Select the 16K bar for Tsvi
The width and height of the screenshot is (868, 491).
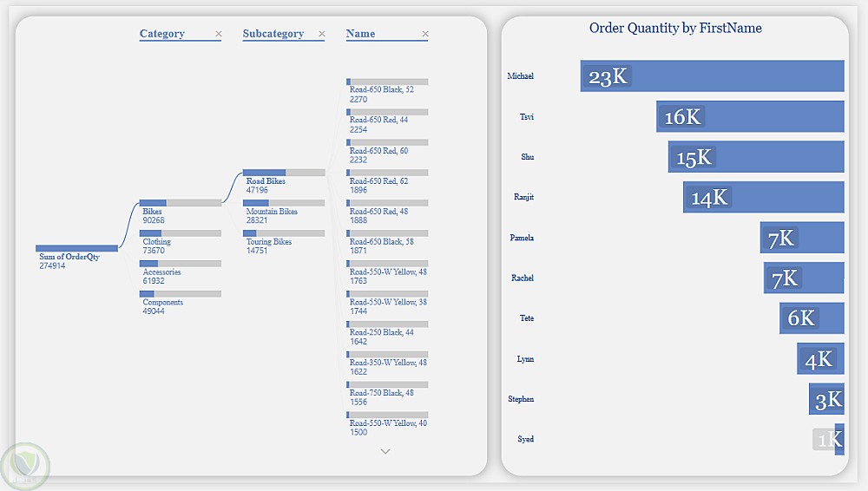(750, 116)
